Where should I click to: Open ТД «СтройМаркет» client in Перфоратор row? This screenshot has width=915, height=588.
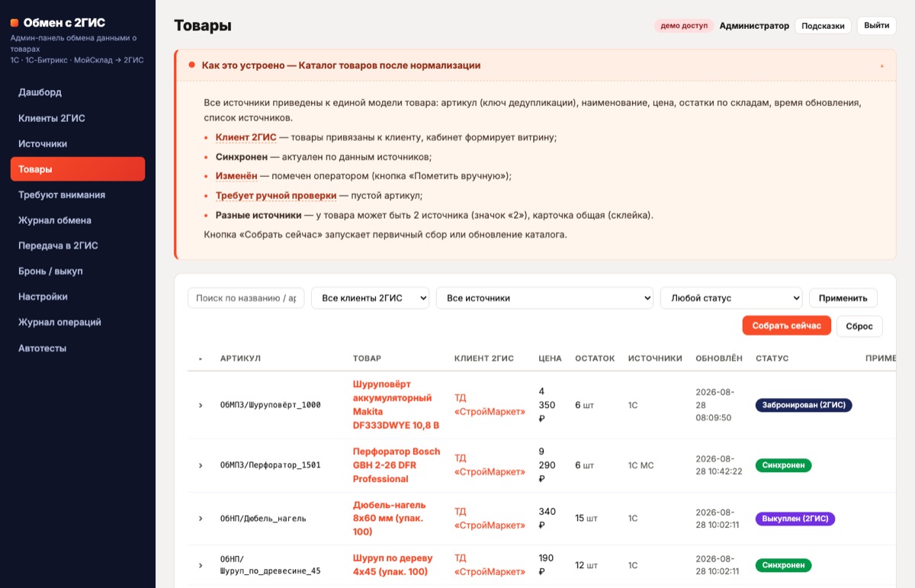click(490, 465)
